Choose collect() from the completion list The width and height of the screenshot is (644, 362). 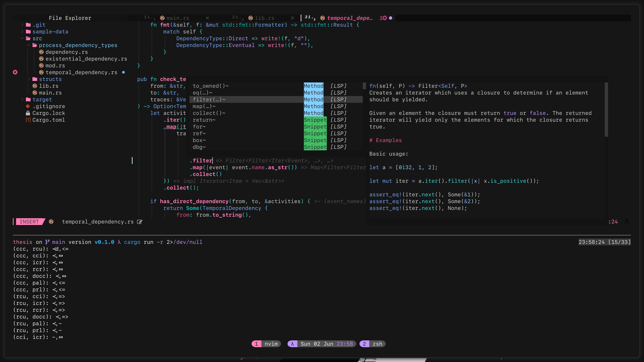[x=209, y=113]
